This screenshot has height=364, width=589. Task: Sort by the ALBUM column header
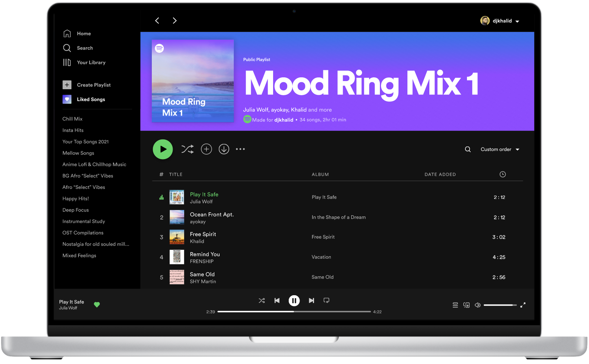(320, 174)
